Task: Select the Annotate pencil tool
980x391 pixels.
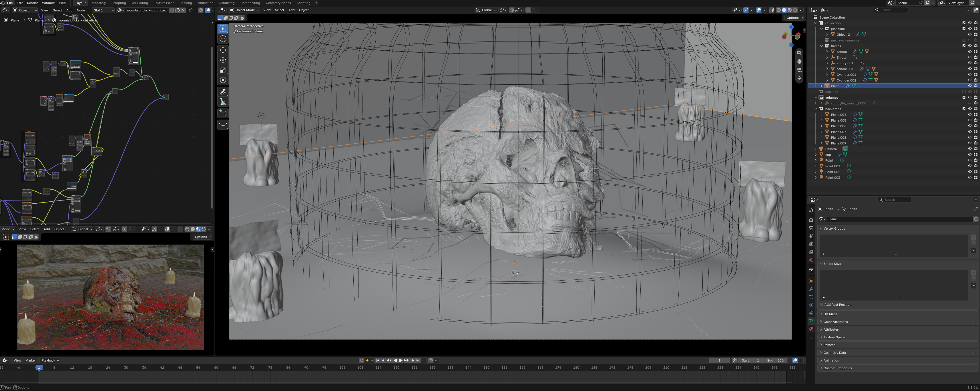Action: coord(223,92)
